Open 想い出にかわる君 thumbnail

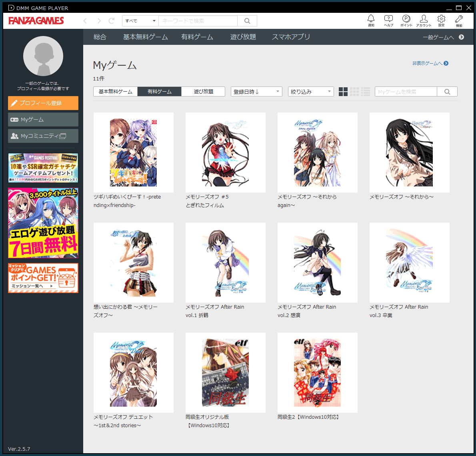click(134, 263)
